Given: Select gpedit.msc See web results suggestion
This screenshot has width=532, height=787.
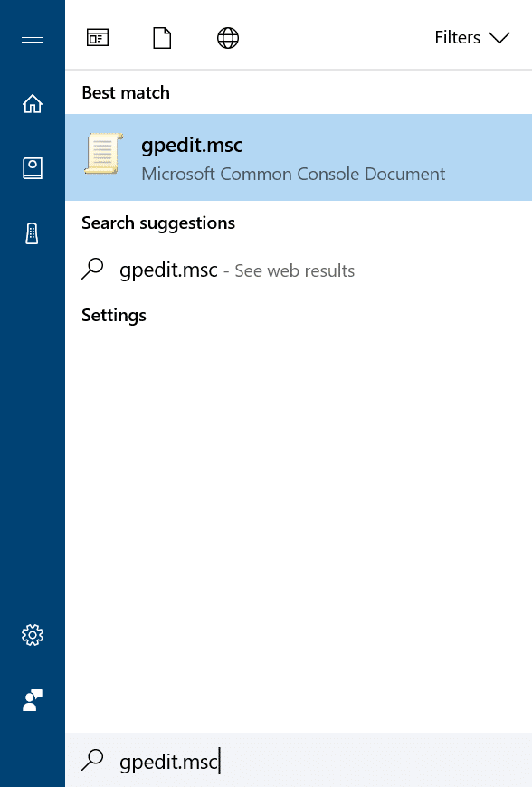Looking at the screenshot, I should 299,270.
